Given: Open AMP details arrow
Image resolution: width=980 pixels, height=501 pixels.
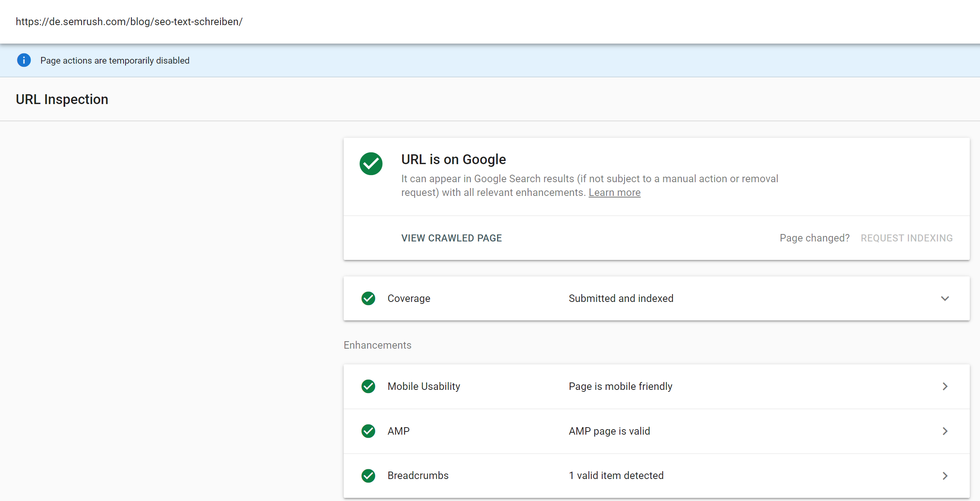Looking at the screenshot, I should [x=945, y=431].
